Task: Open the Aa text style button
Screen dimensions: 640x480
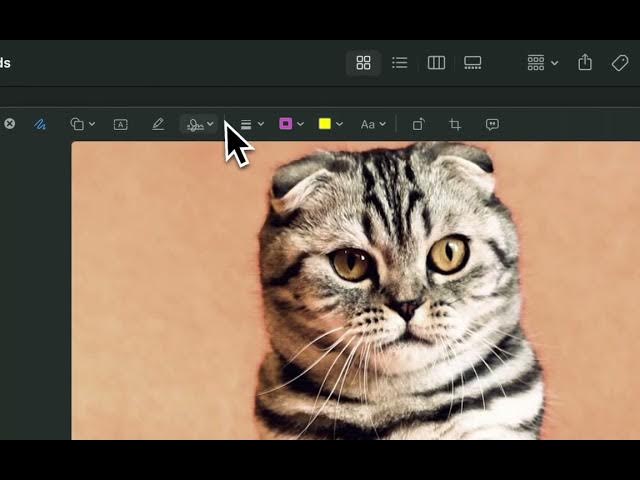Action: tap(368, 124)
